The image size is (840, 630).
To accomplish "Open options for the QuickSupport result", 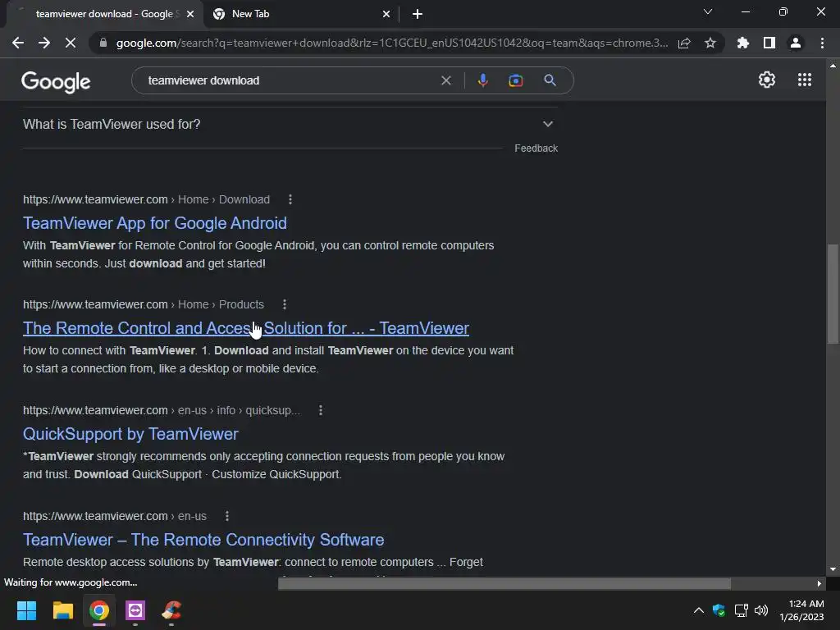I will pos(321,410).
